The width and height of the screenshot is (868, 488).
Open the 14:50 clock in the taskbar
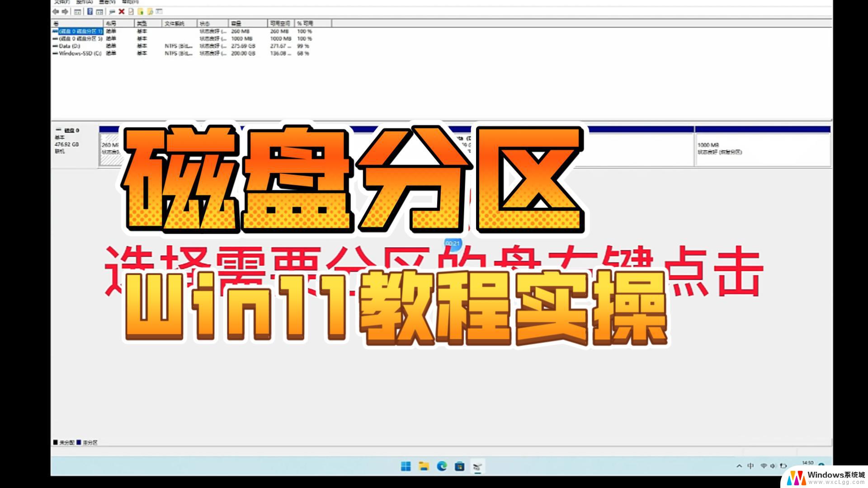click(808, 463)
